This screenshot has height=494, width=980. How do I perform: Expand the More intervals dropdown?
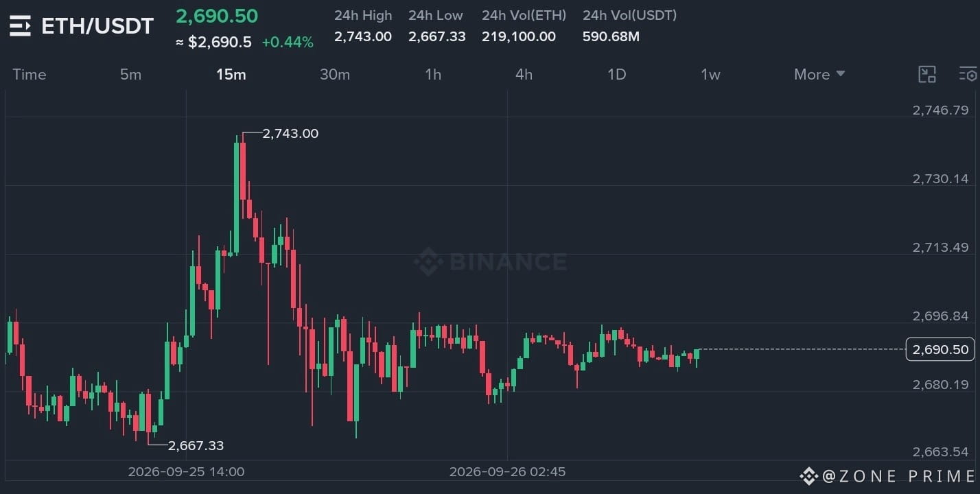819,74
